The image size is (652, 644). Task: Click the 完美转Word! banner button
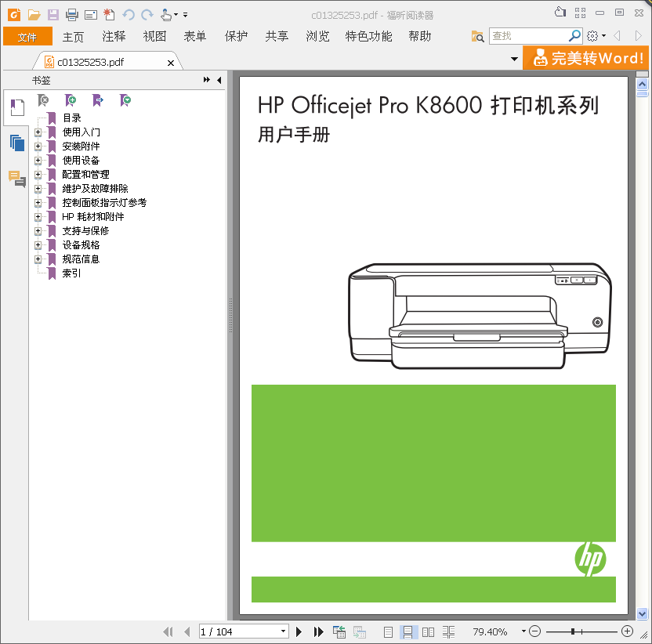[586, 58]
